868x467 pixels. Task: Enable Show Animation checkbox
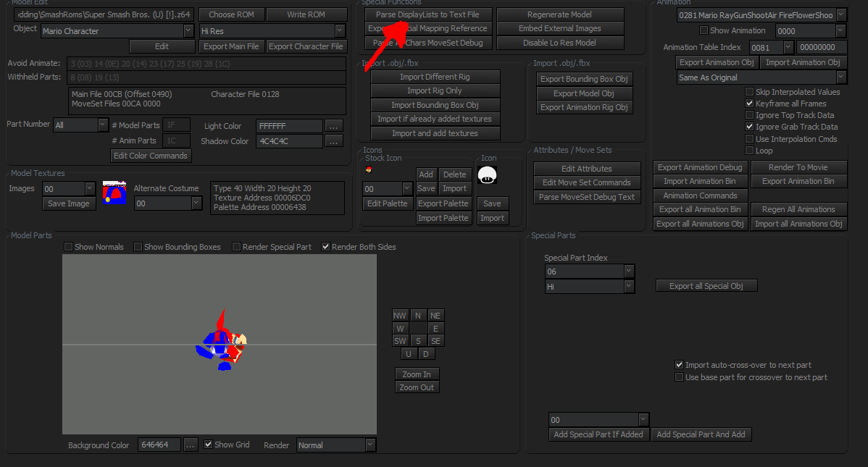[x=704, y=30]
